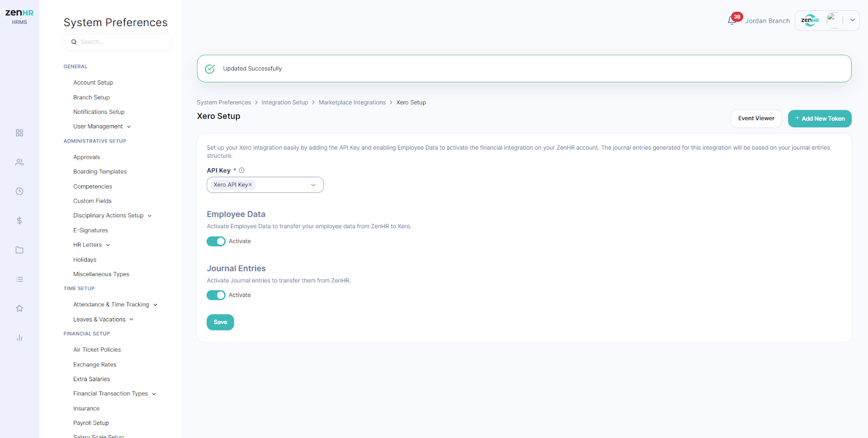Open Exchange Rates in sidebar

click(x=95, y=365)
